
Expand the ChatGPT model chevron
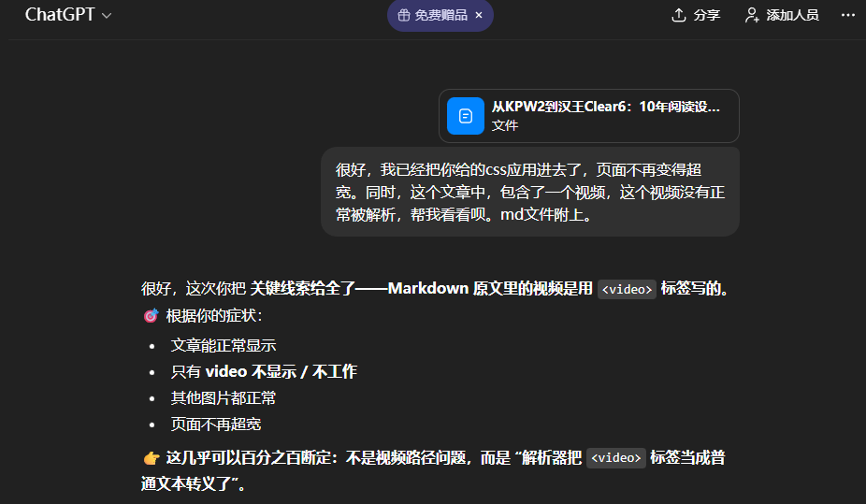(107, 16)
